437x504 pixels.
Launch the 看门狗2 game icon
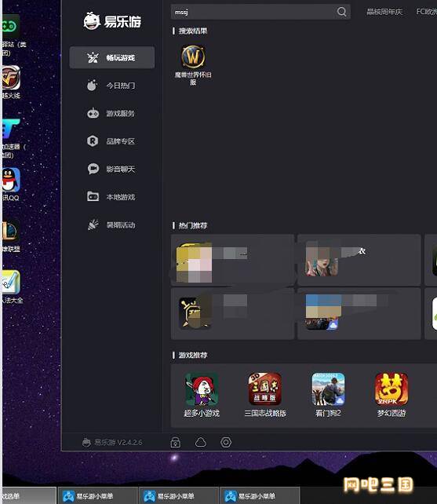click(329, 389)
